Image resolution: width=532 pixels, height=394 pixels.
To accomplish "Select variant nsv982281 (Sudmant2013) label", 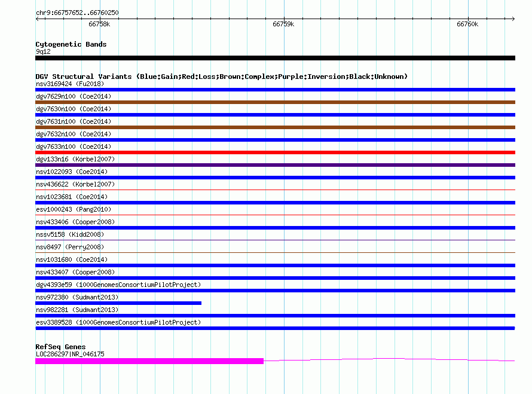I will coord(77,310).
